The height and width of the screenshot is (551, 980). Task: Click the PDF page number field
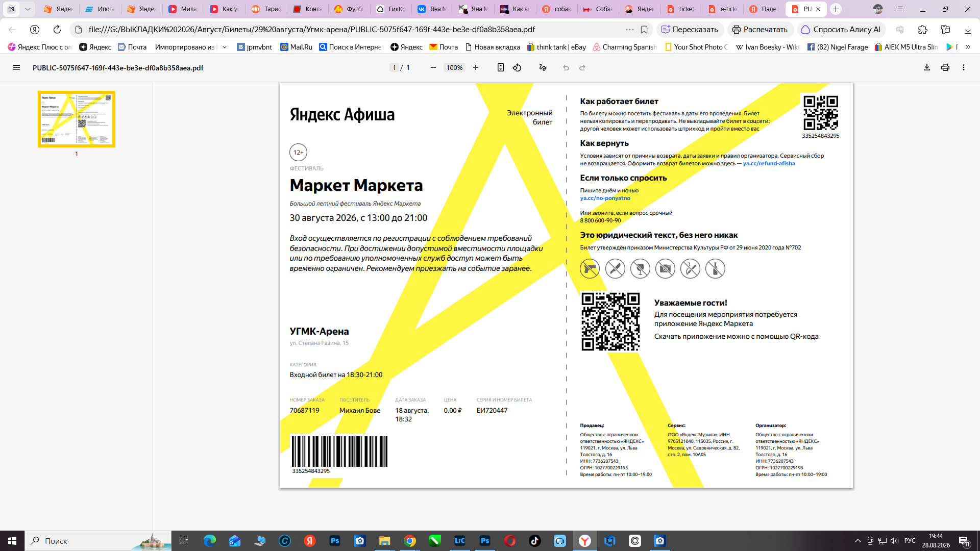coord(394,67)
